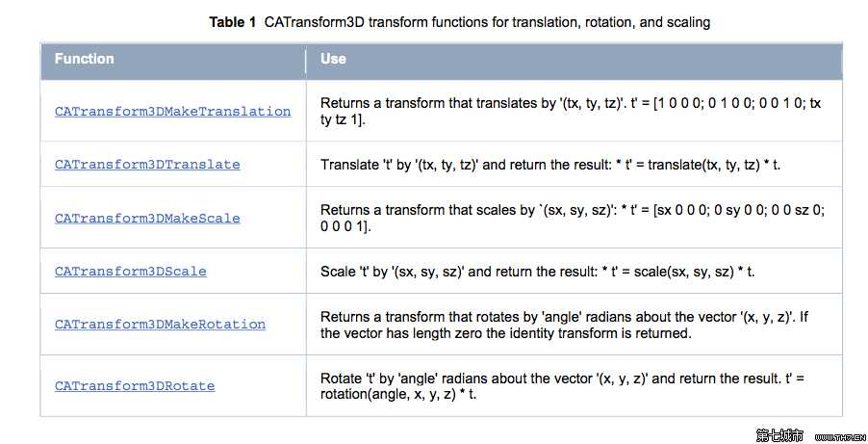Go to the CATransform3DRotate link
The width and height of the screenshot is (868, 444).
(135, 386)
